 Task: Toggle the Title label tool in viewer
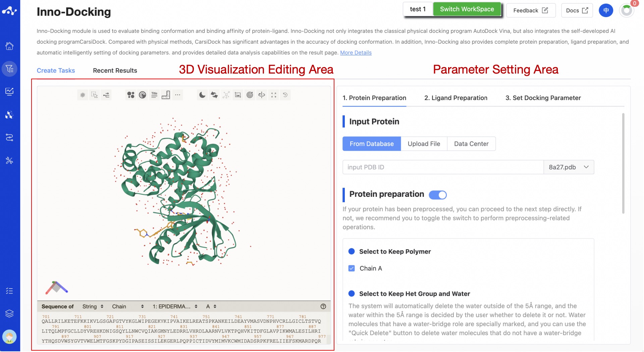coord(154,95)
